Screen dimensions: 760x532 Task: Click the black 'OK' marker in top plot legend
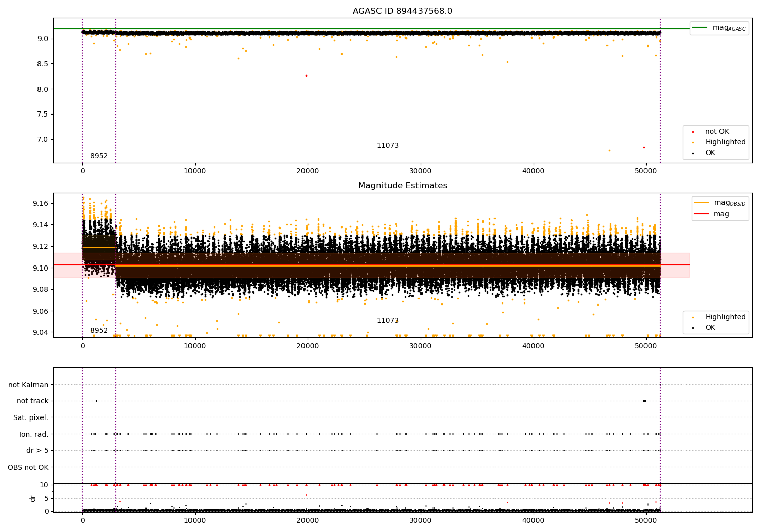(x=693, y=153)
